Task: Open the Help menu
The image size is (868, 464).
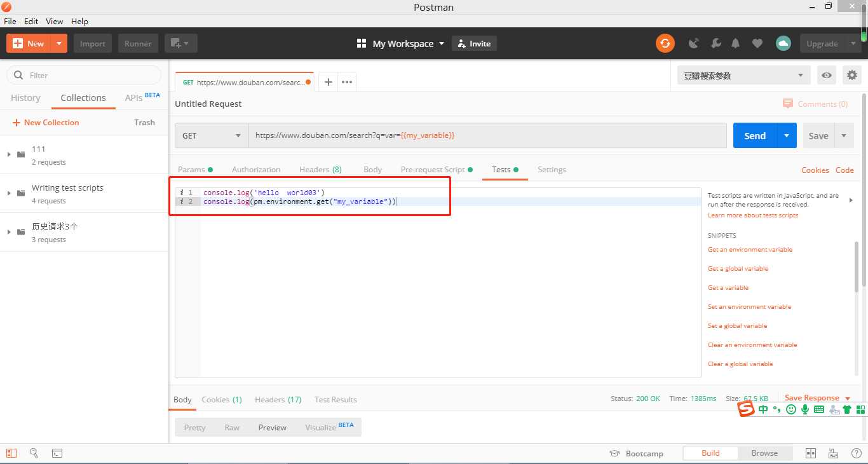Action: (x=79, y=21)
